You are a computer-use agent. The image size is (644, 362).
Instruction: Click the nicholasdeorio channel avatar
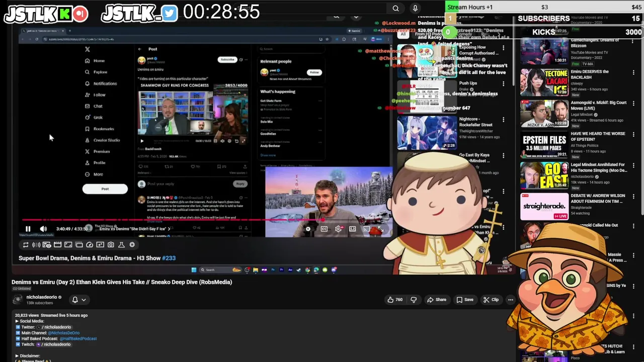(x=18, y=300)
